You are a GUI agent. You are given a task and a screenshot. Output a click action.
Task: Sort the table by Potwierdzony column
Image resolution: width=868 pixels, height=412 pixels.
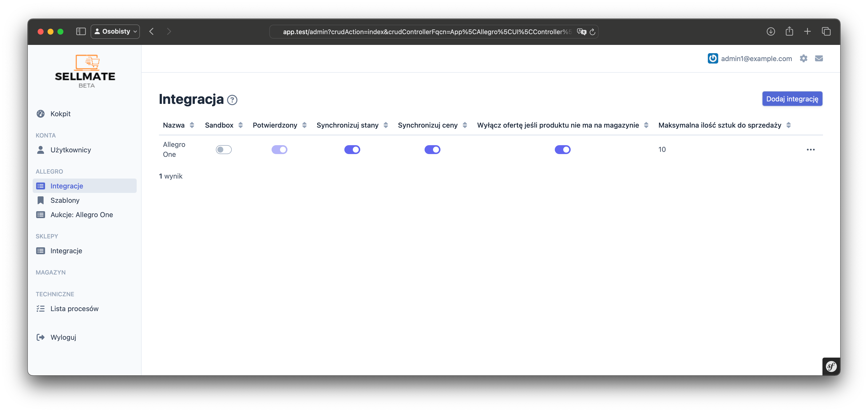coord(280,125)
